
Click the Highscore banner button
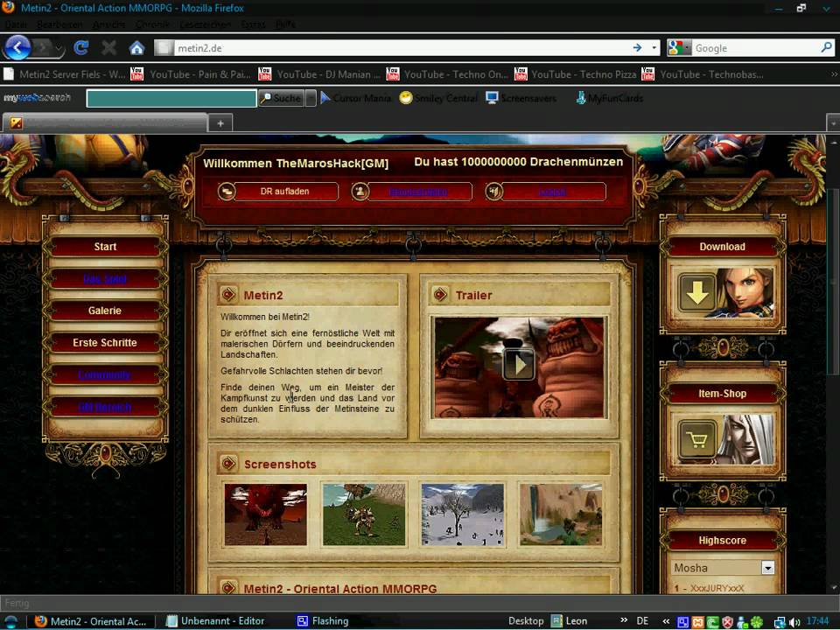click(722, 541)
